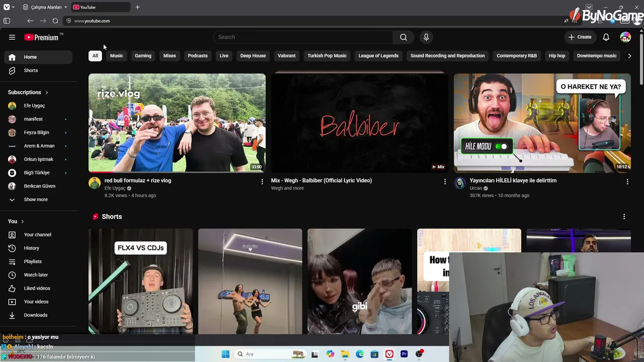
Task: Open Your channel in the sidebar
Action: click(x=38, y=235)
